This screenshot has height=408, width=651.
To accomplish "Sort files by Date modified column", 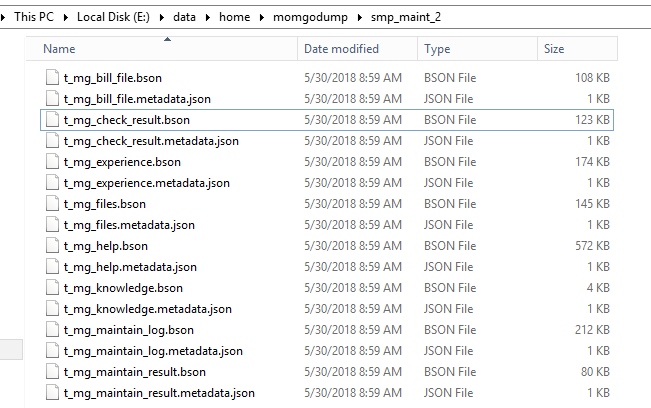I will 357,49.
